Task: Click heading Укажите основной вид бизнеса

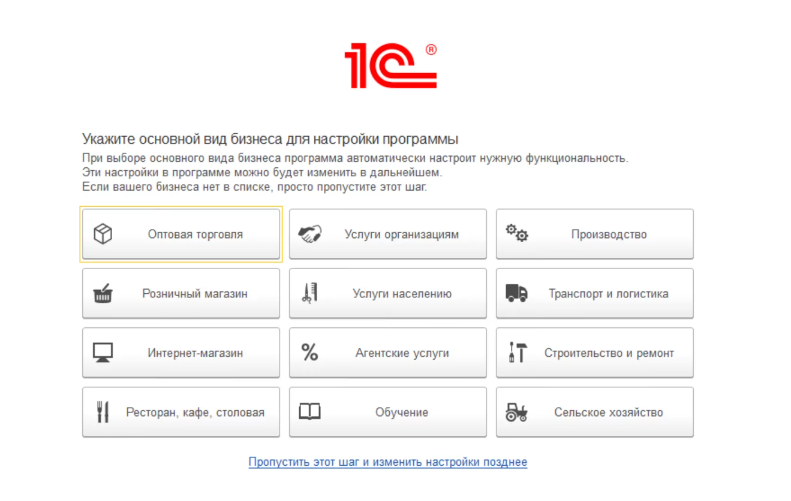Action: pyautogui.click(x=270, y=139)
